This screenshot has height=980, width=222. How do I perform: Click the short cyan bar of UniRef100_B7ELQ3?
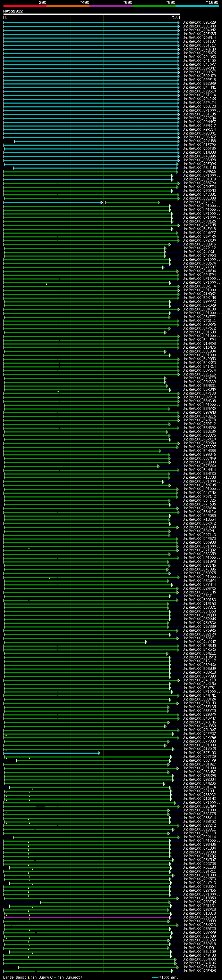coord(51,753)
